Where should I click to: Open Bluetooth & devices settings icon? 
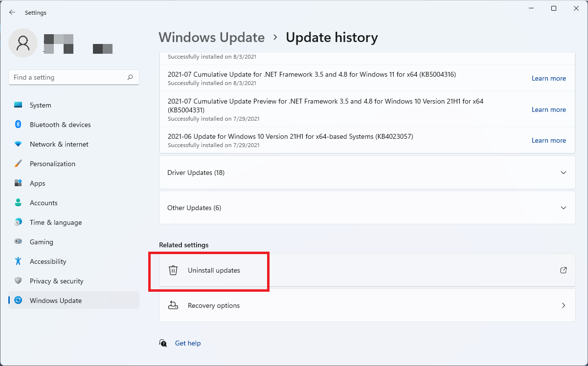[19, 124]
